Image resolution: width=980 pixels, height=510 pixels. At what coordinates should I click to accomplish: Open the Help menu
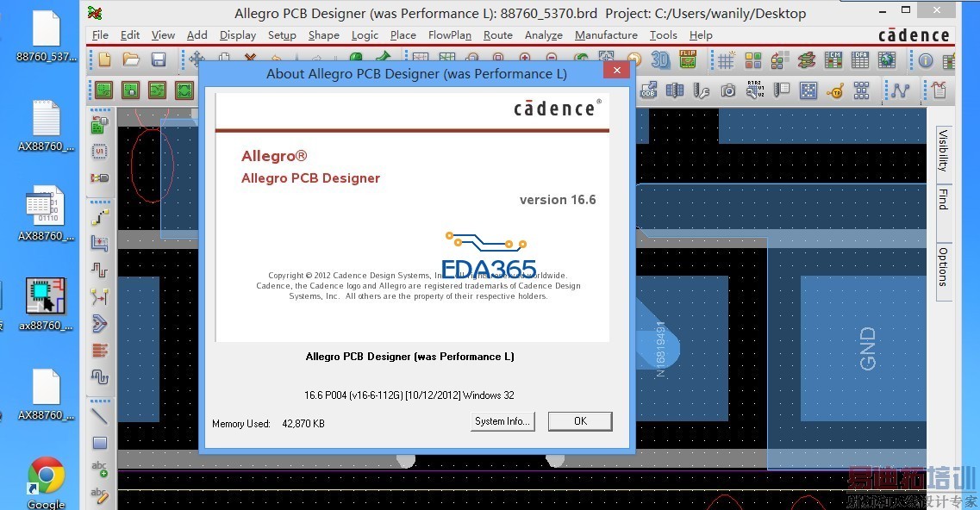[x=701, y=35]
